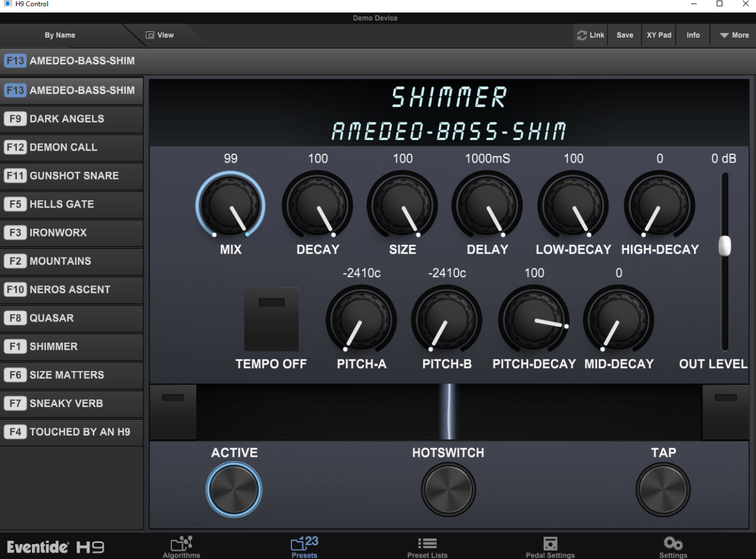The height and width of the screenshot is (559, 756).
Task: Open the Preset Lists icon
Action: [x=427, y=544]
